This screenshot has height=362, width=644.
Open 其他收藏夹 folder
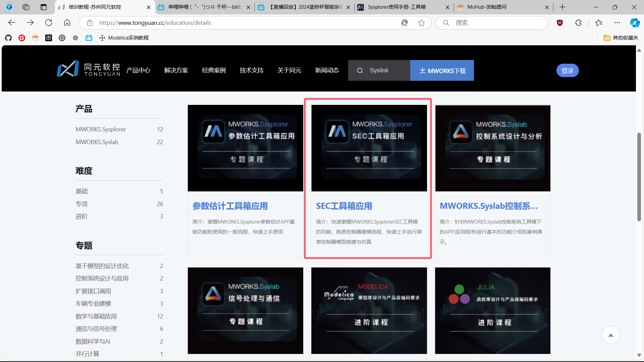621,38
